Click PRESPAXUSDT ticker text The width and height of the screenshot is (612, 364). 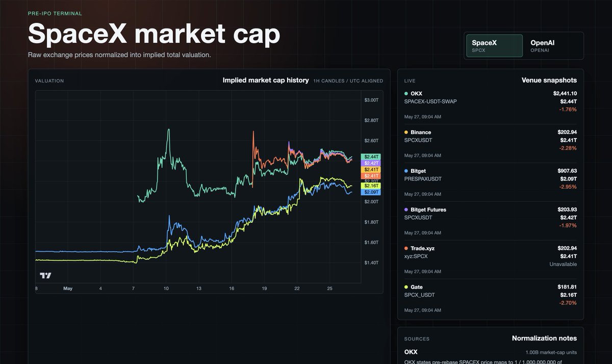(x=423, y=179)
